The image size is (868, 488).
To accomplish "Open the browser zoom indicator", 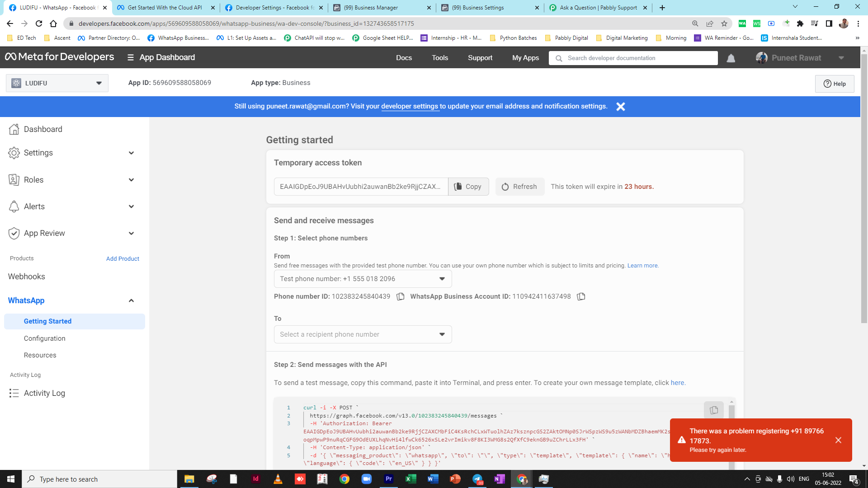I will [x=695, y=23].
